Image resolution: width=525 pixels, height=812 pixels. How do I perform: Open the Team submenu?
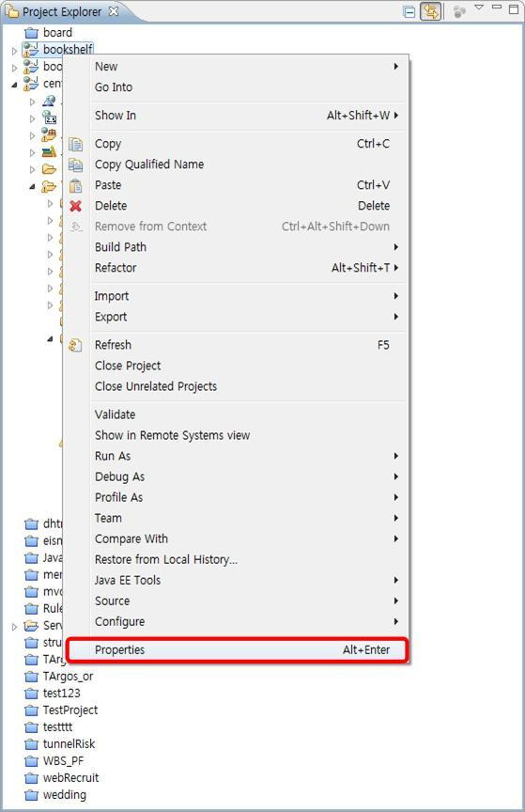click(x=236, y=519)
